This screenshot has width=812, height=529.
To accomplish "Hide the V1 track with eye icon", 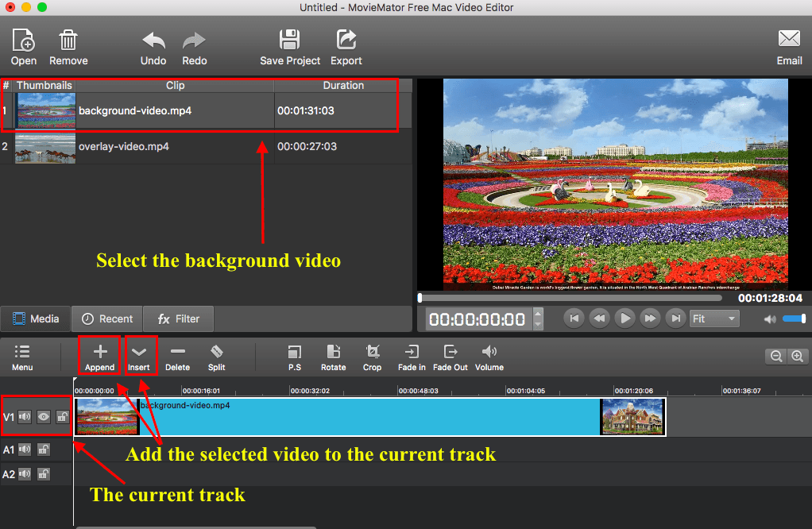I will click(x=44, y=417).
